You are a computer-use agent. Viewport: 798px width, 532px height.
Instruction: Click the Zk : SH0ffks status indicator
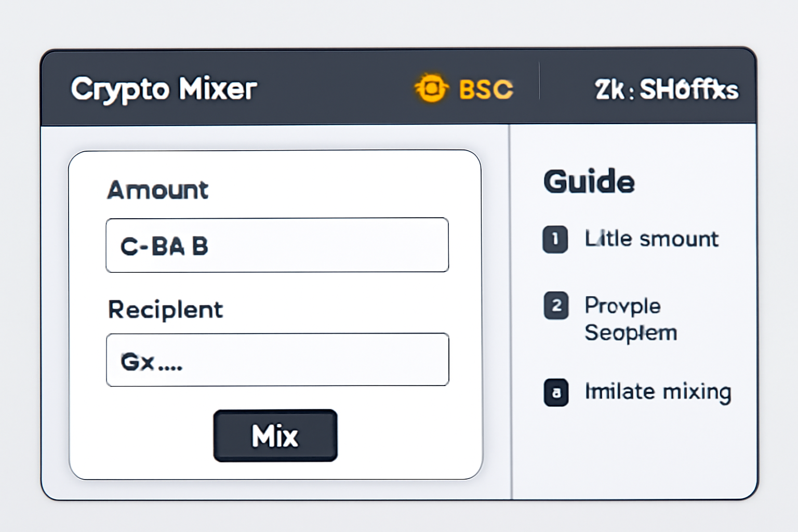[x=667, y=89]
